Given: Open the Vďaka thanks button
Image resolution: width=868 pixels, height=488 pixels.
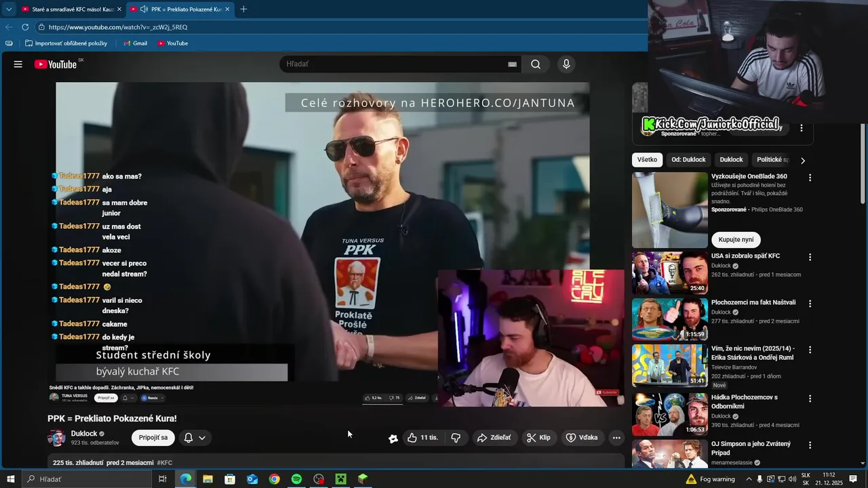Looking at the screenshot, I should coord(582,438).
